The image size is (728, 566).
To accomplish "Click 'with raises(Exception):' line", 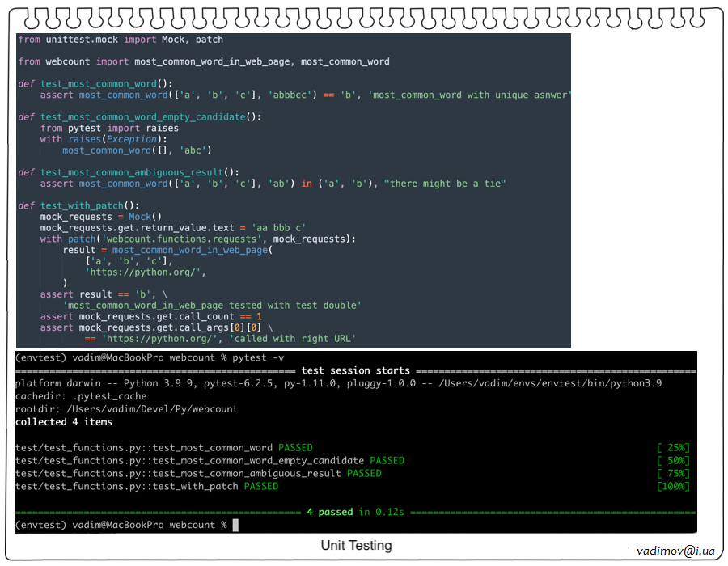I will (x=104, y=139).
